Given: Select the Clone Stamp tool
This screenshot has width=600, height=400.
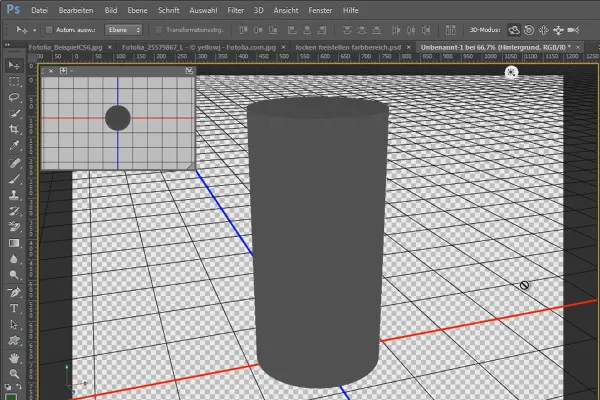Looking at the screenshot, I should [14, 195].
